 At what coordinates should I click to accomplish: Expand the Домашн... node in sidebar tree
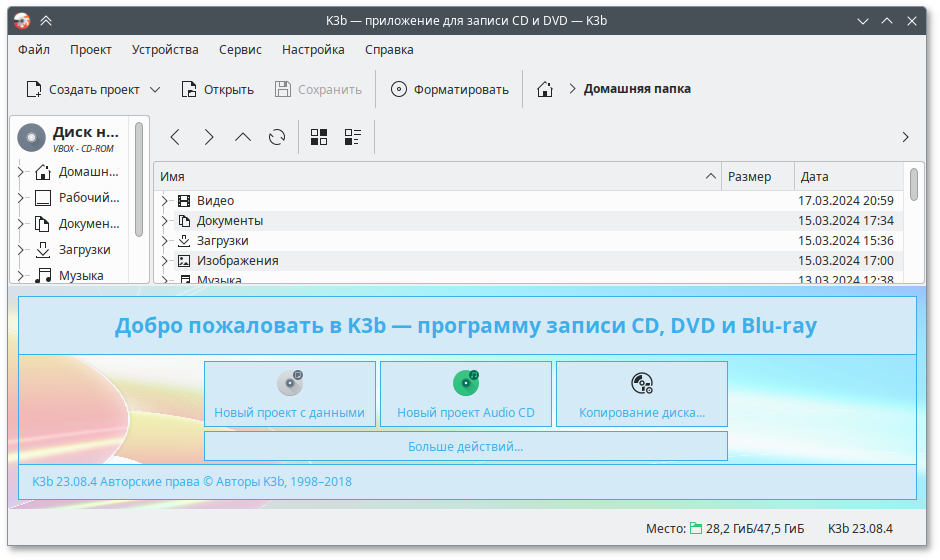tap(21, 172)
